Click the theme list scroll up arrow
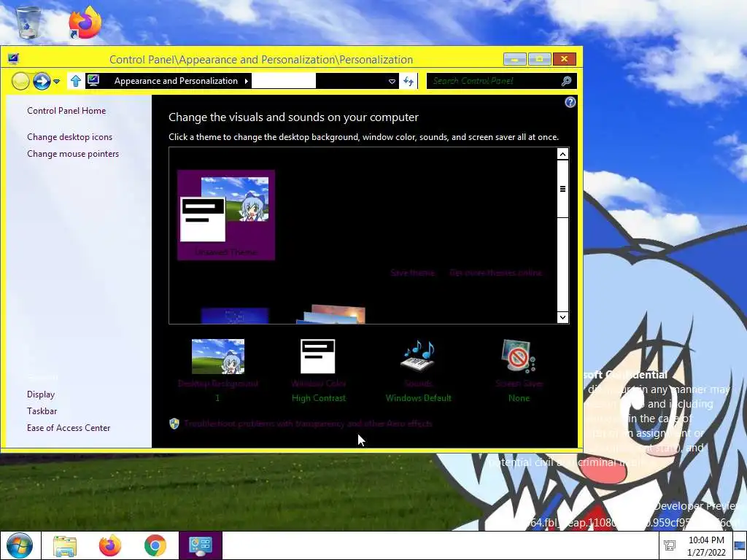This screenshot has height=560, width=747. click(562, 154)
